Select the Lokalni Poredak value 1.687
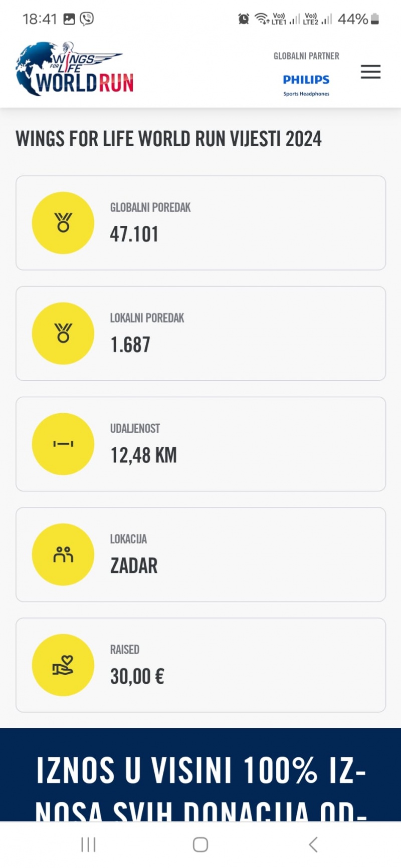The width and height of the screenshot is (401, 868). (130, 345)
